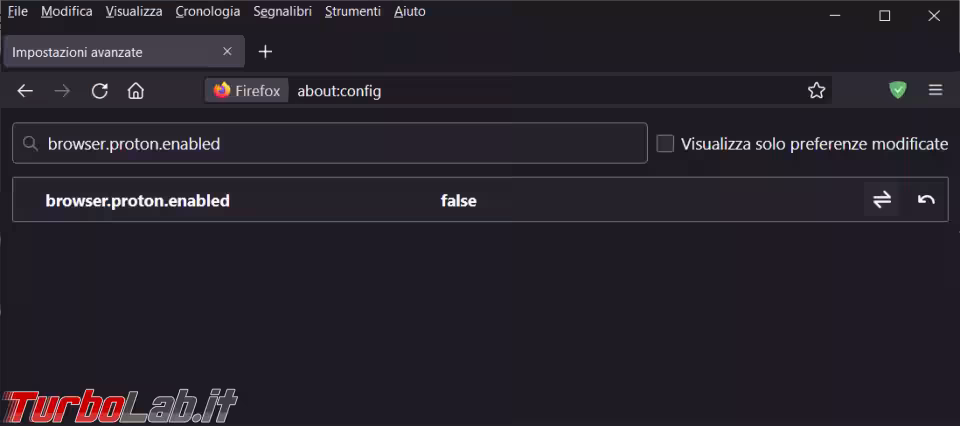Open the hamburger application menu

(935, 91)
